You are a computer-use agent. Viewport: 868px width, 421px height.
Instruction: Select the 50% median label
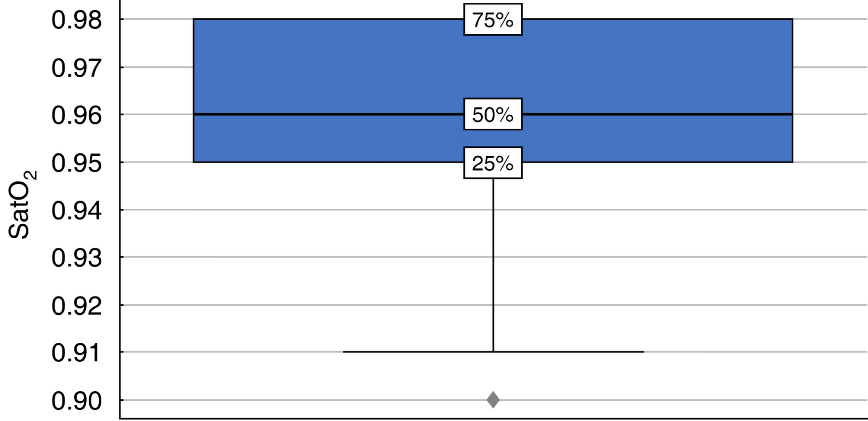[x=493, y=115]
